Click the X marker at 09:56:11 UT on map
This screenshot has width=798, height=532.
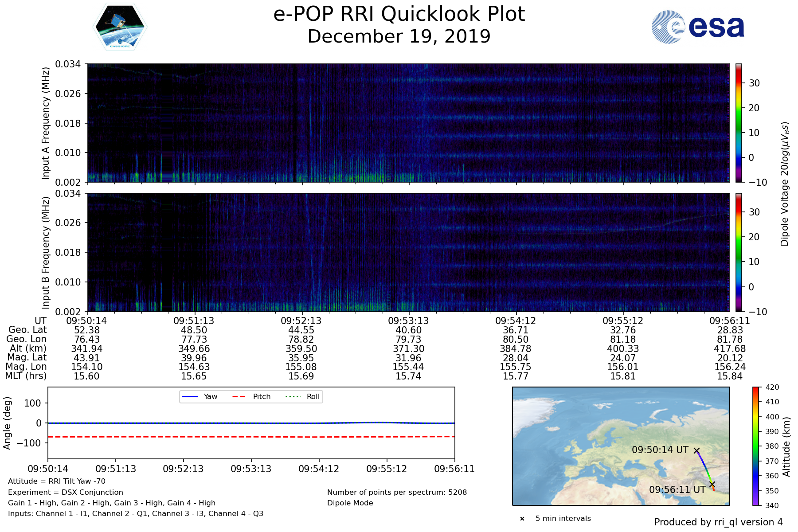(712, 484)
